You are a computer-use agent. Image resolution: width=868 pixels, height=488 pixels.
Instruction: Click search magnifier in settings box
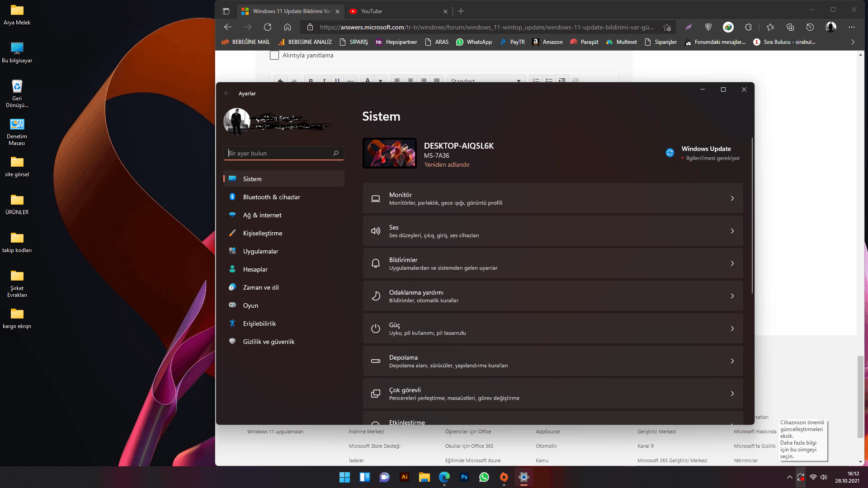coord(336,153)
